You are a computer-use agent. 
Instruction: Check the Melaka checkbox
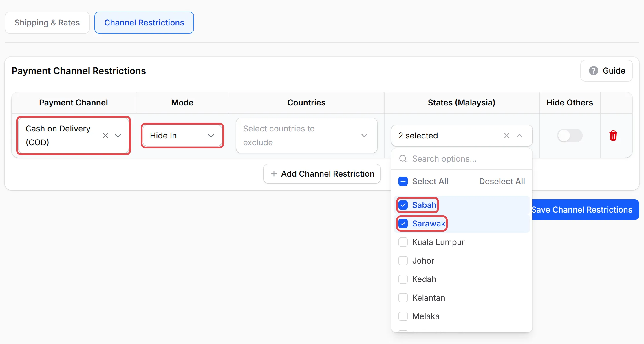[x=403, y=316]
